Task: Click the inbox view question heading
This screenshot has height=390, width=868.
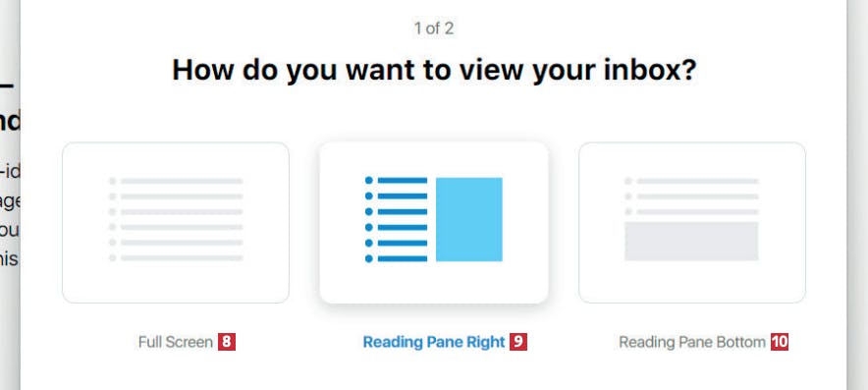Action: (x=434, y=71)
